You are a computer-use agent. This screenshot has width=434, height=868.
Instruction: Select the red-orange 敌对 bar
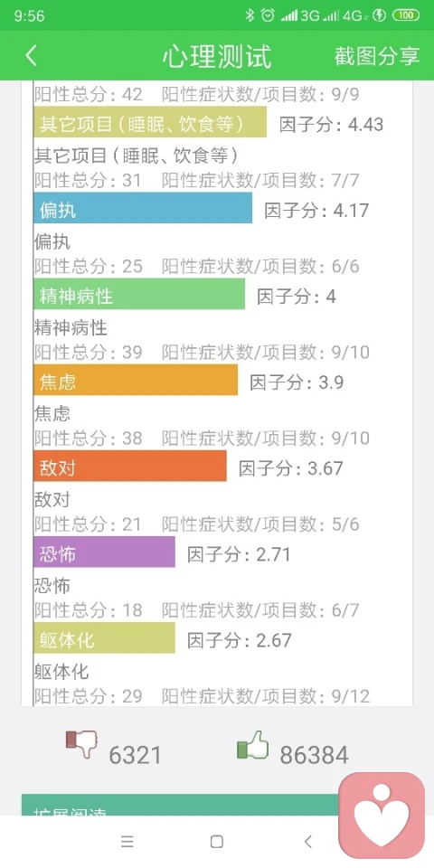point(130,466)
